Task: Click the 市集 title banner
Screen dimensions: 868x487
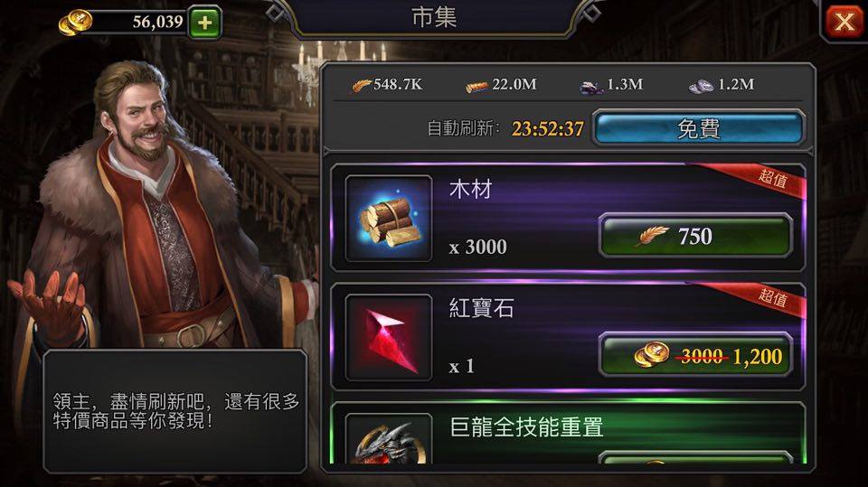Action: (434, 17)
